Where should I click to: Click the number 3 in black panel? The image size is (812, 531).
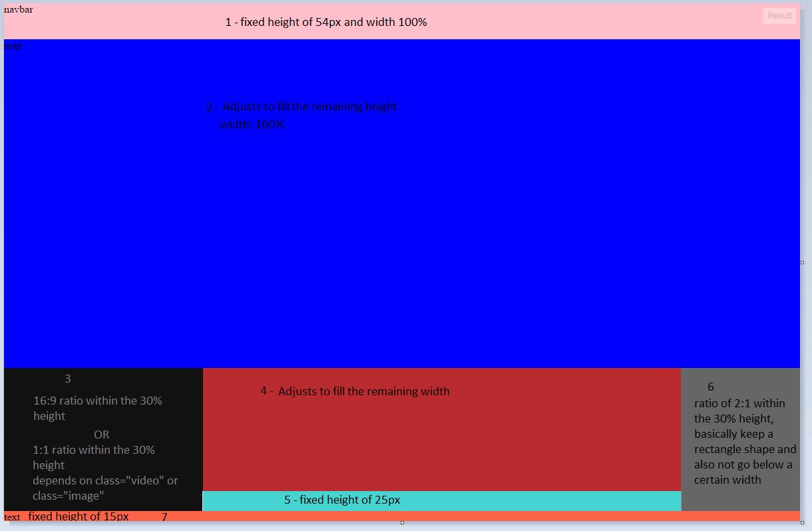[x=68, y=379]
